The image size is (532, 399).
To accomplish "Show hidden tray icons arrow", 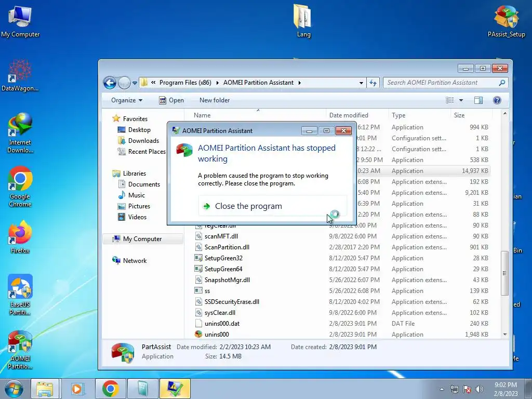I will 442,389.
